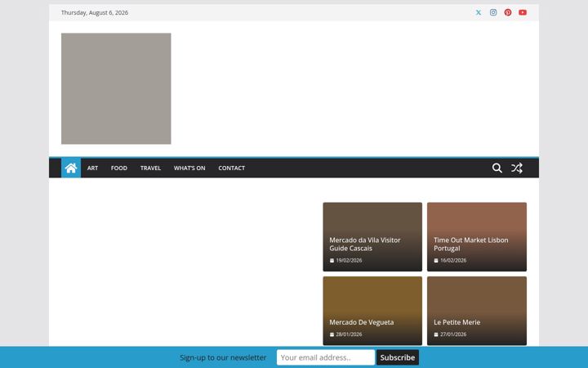Click the 27/01/2026 post date

click(x=453, y=334)
